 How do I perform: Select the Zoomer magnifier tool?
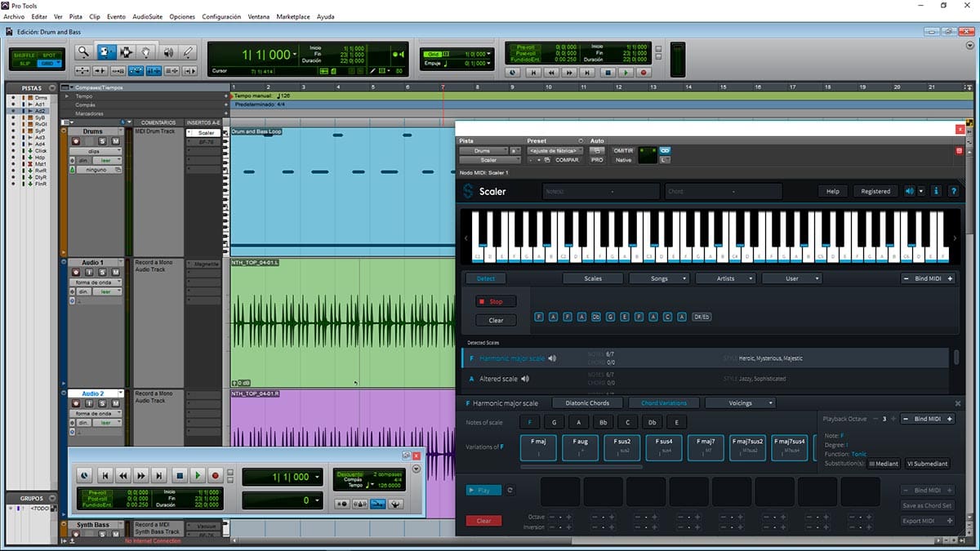click(x=83, y=52)
